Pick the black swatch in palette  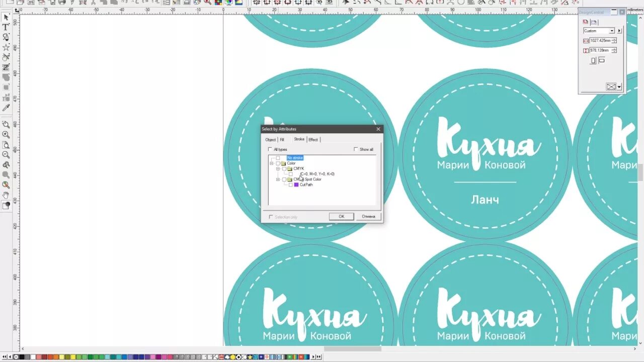click(21, 357)
